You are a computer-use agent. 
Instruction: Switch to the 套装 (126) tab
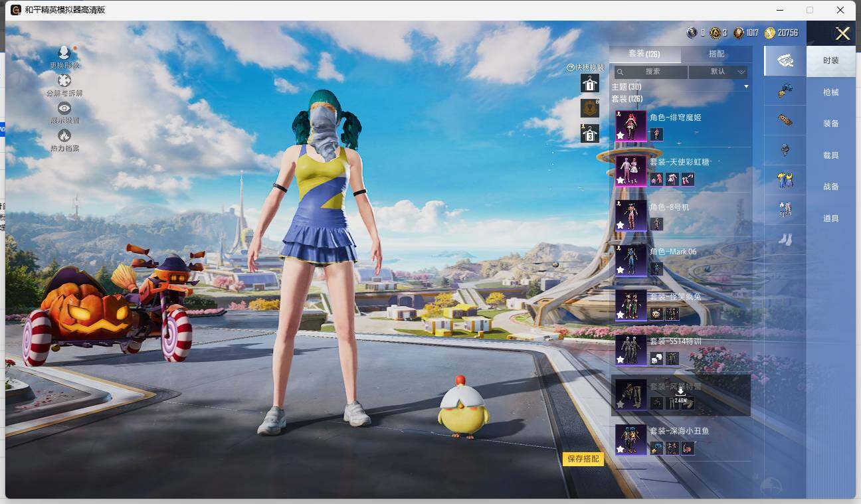click(644, 54)
